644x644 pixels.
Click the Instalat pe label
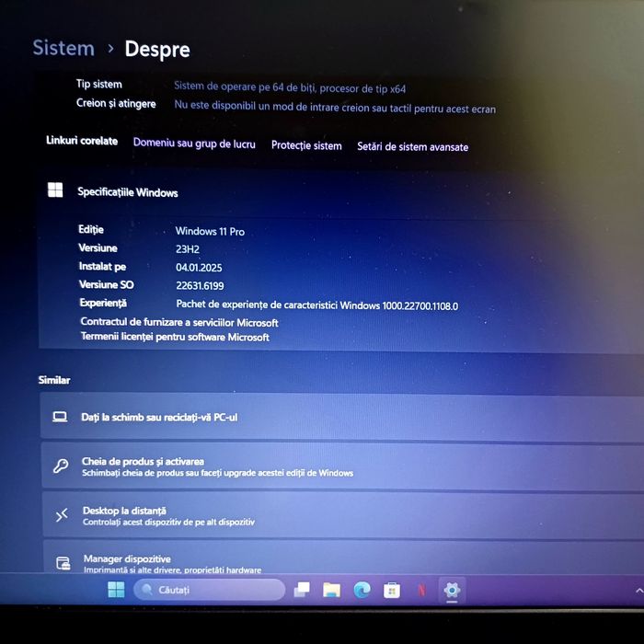pyautogui.click(x=102, y=266)
